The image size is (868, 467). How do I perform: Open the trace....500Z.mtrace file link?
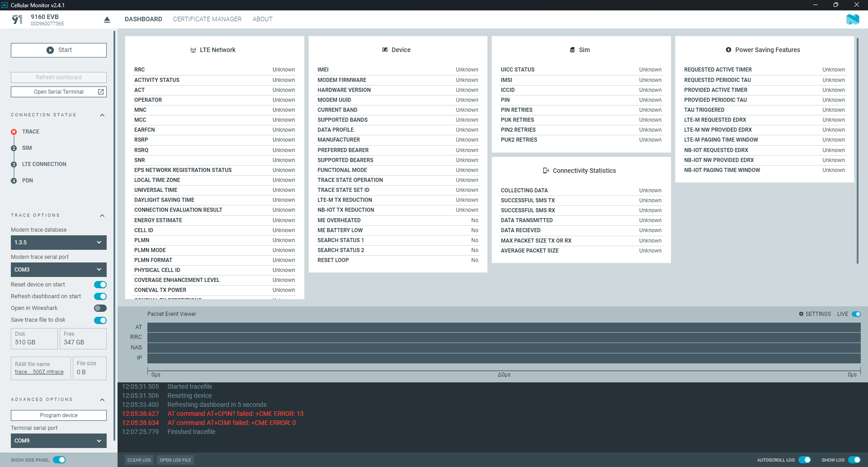point(39,372)
